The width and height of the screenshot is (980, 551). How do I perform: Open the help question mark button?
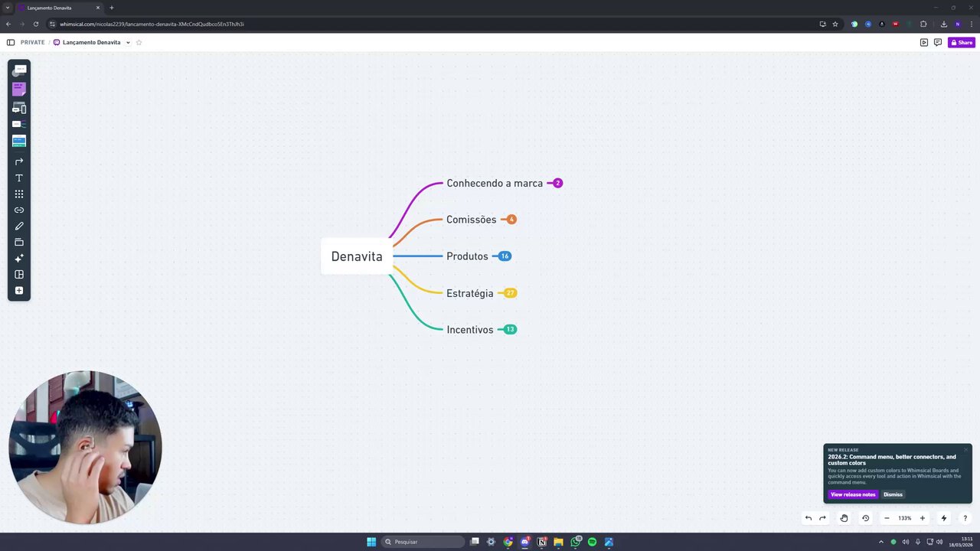coord(965,518)
